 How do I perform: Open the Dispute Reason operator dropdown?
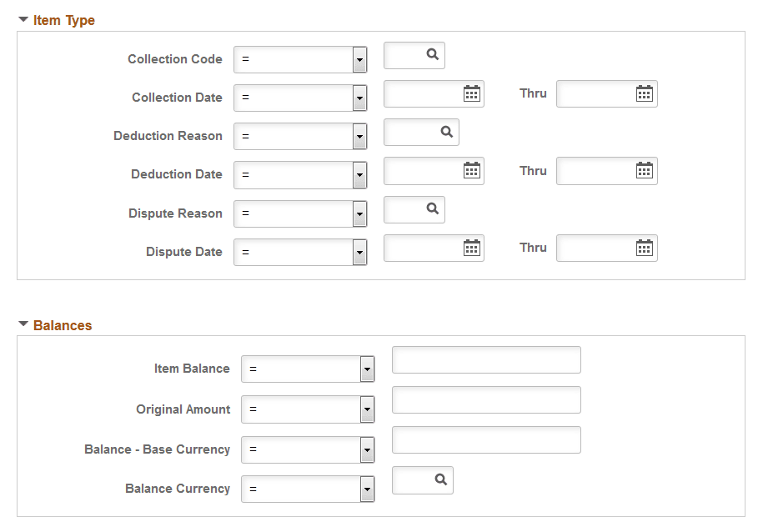coord(359,213)
